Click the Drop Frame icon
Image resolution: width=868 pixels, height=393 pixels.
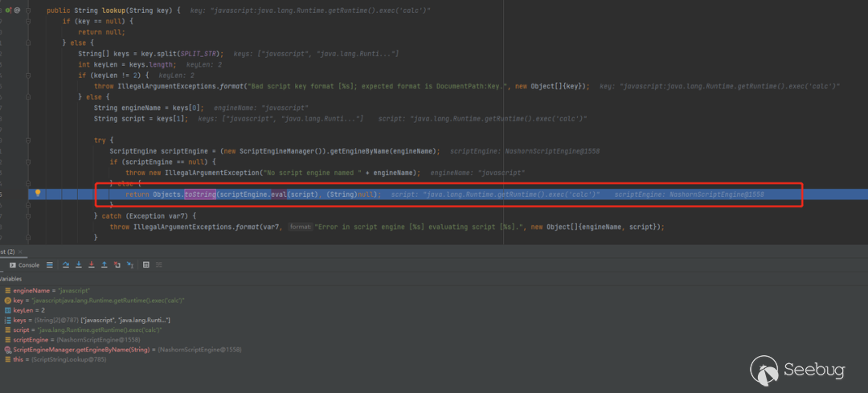(117, 265)
